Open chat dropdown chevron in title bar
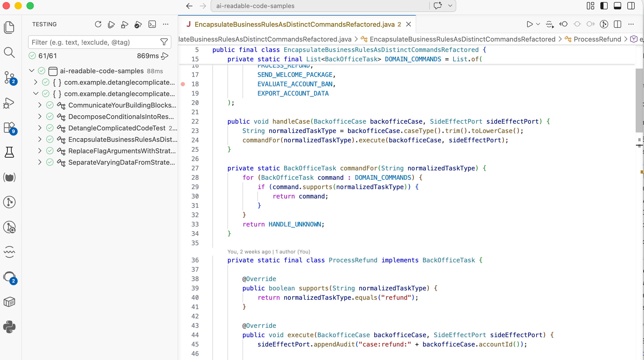Viewport: 644px width, 360px height. pos(450,6)
